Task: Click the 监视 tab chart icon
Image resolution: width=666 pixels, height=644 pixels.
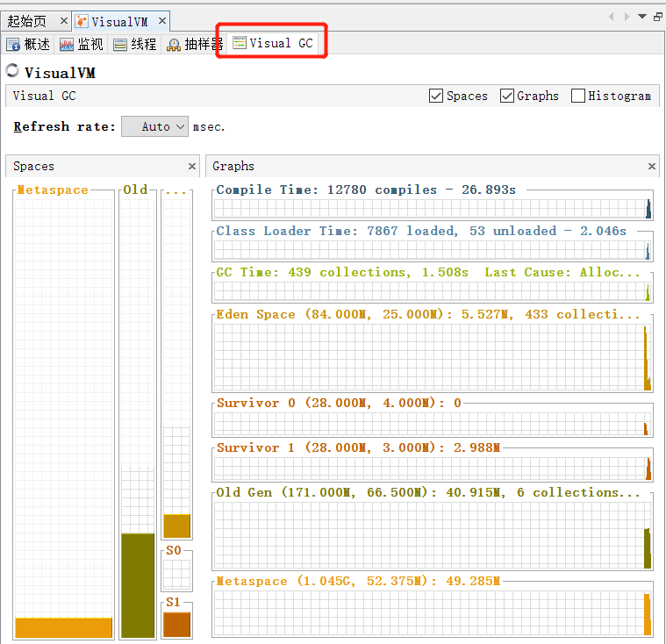Action: click(67, 45)
